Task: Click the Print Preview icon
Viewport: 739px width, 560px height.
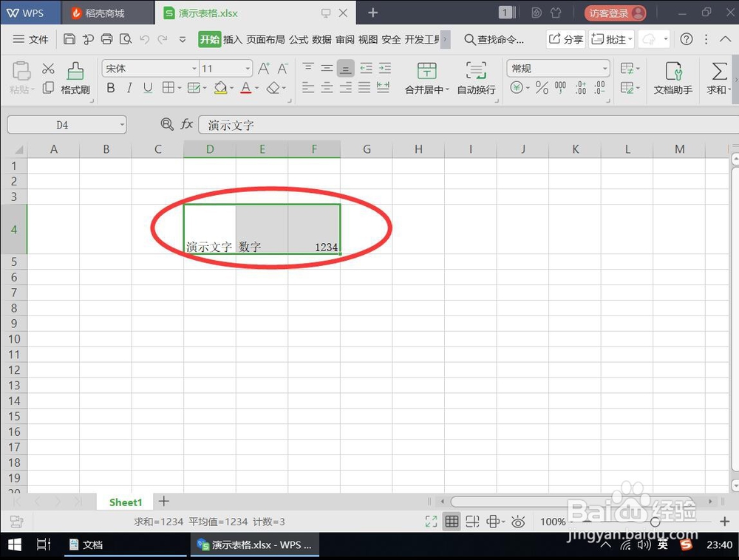Action: (x=124, y=39)
